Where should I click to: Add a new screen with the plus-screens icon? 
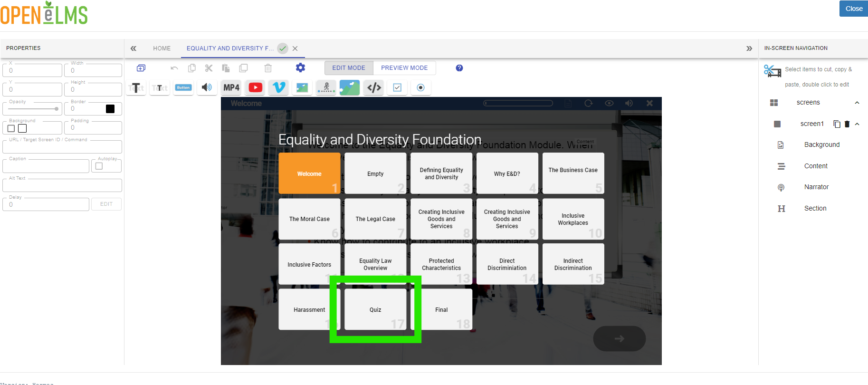pos(141,68)
